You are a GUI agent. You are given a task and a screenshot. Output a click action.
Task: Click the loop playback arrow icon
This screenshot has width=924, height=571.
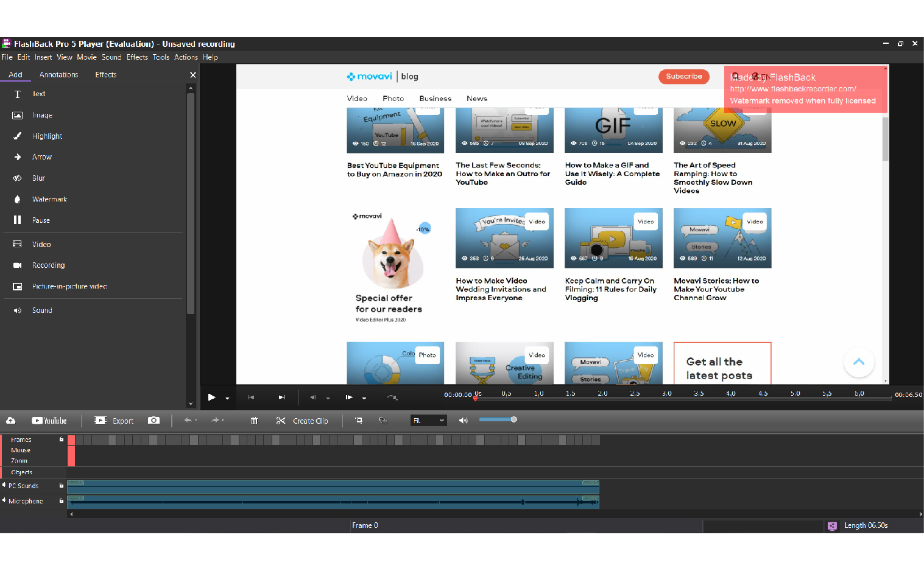click(392, 398)
